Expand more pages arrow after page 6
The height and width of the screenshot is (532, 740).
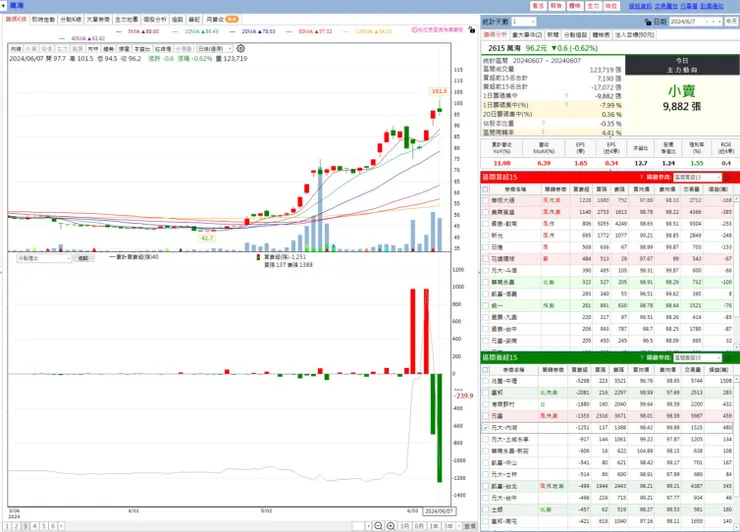click(x=61, y=526)
